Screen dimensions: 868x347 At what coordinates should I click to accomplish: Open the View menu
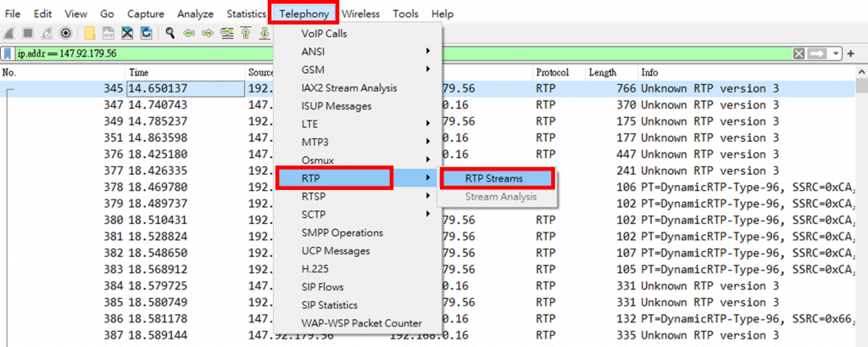coord(75,14)
